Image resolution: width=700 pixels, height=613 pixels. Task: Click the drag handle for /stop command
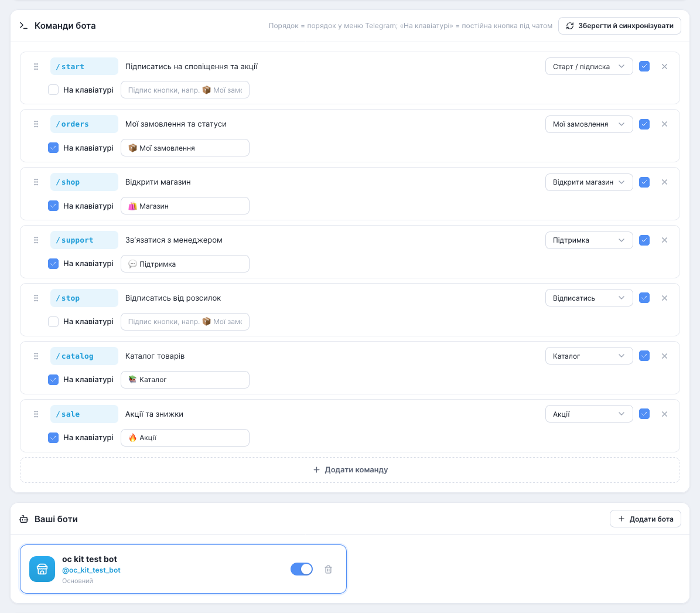(x=36, y=298)
